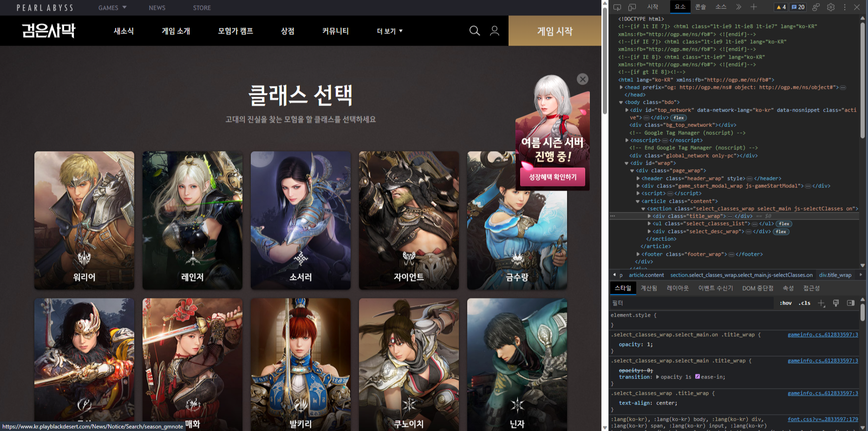Open the 더 보기 dropdown menu
This screenshot has height=431, width=868.
point(390,31)
